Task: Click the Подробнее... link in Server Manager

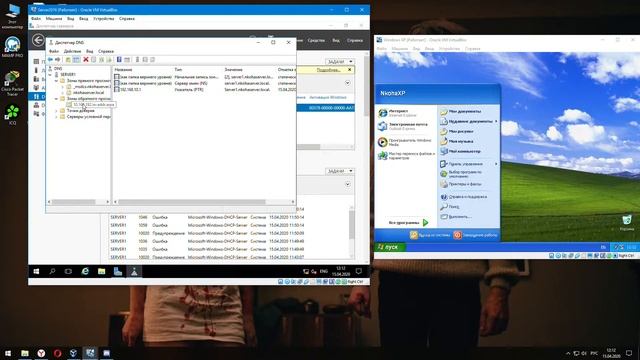Action: [329, 70]
